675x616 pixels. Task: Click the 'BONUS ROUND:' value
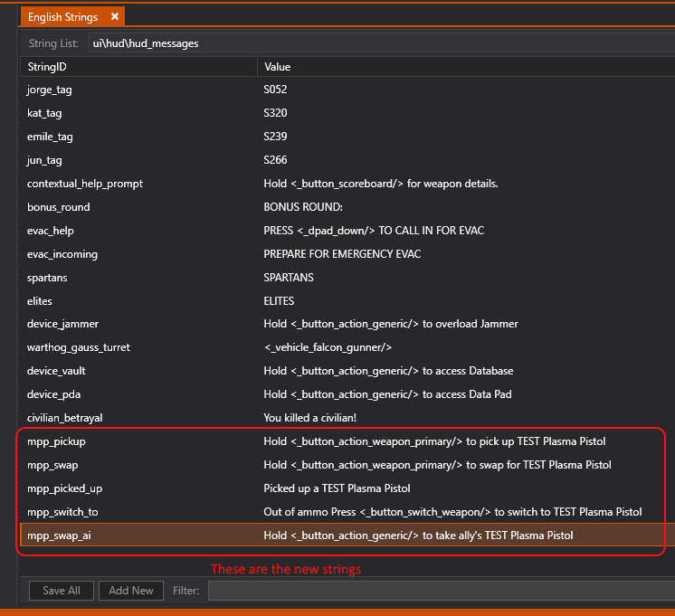tap(303, 207)
